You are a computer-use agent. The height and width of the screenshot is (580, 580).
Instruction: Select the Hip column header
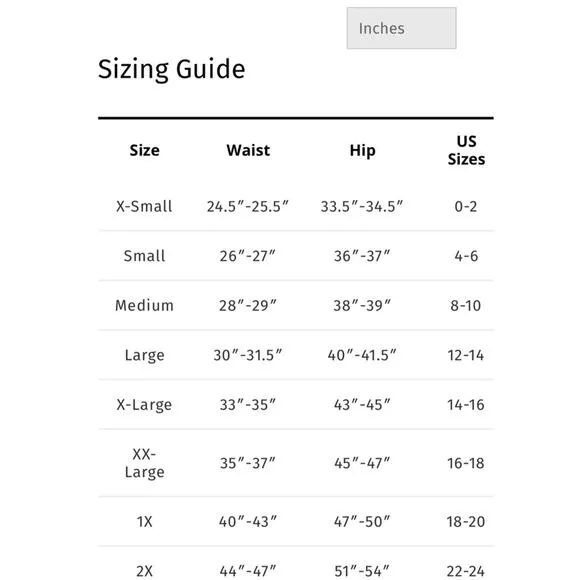[362, 151]
